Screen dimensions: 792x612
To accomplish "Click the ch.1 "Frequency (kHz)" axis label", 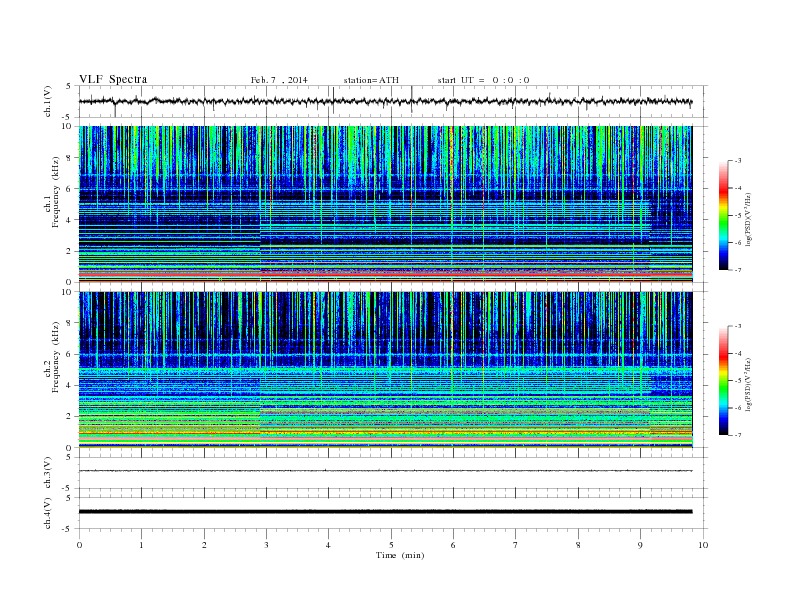I will [56, 192].
